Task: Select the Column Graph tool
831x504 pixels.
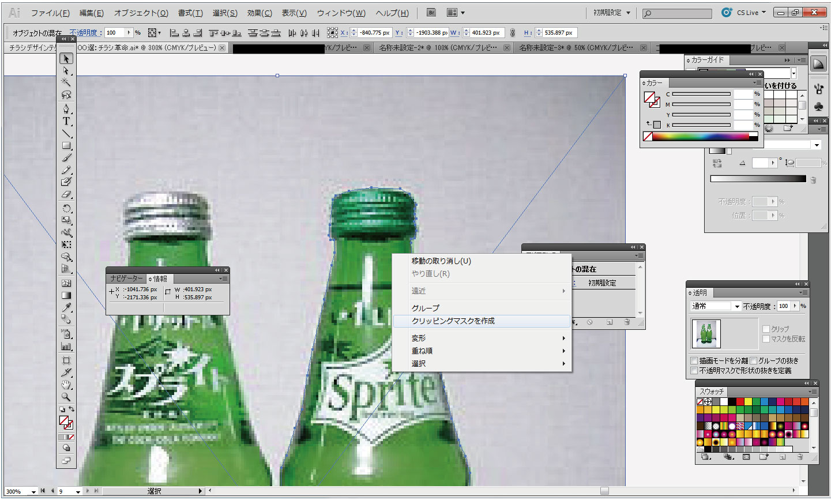Action: click(x=66, y=347)
